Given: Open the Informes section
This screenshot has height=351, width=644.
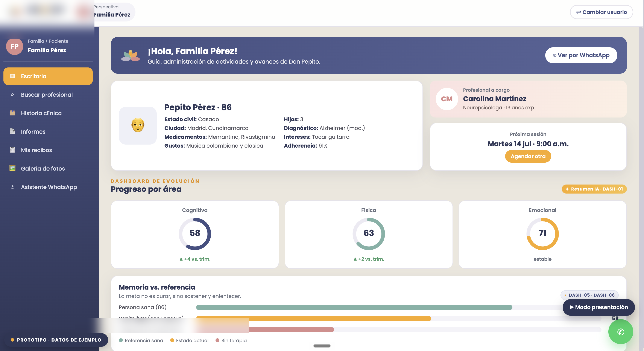Looking at the screenshot, I should [48, 132].
